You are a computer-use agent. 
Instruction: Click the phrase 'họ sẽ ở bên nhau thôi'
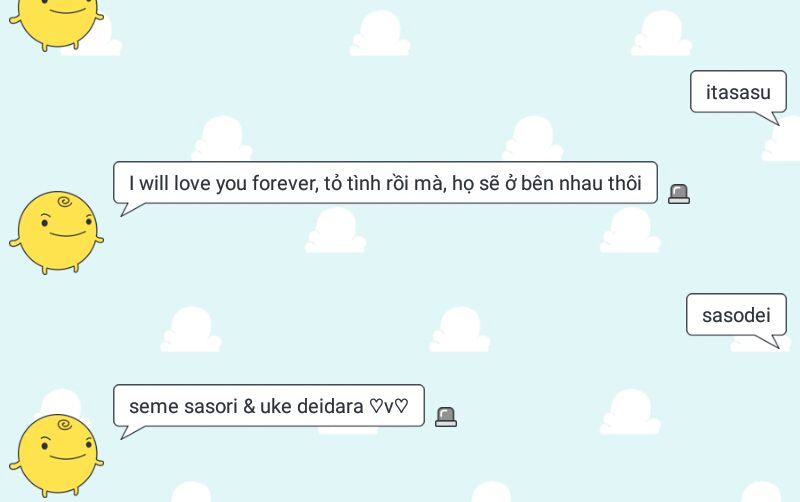coord(546,183)
